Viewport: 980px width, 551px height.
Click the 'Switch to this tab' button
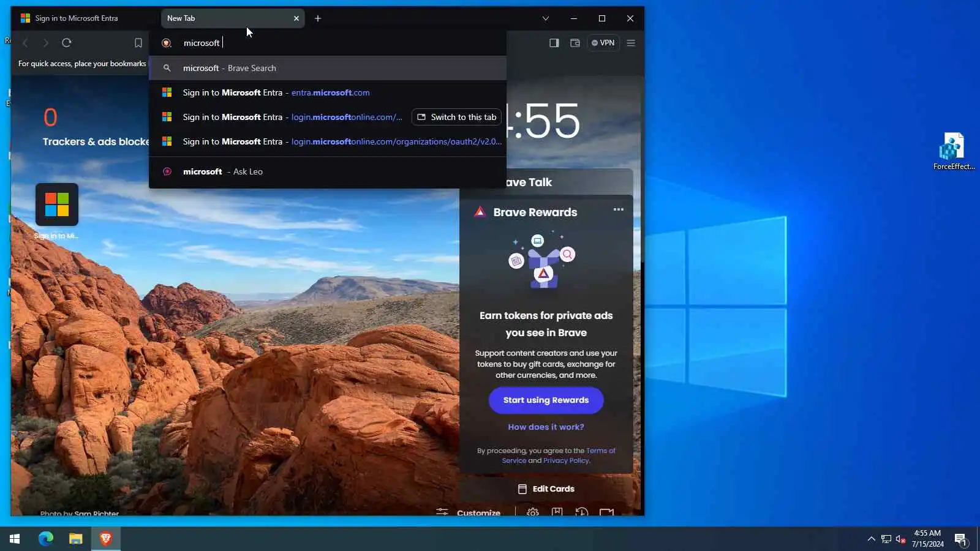tap(457, 117)
